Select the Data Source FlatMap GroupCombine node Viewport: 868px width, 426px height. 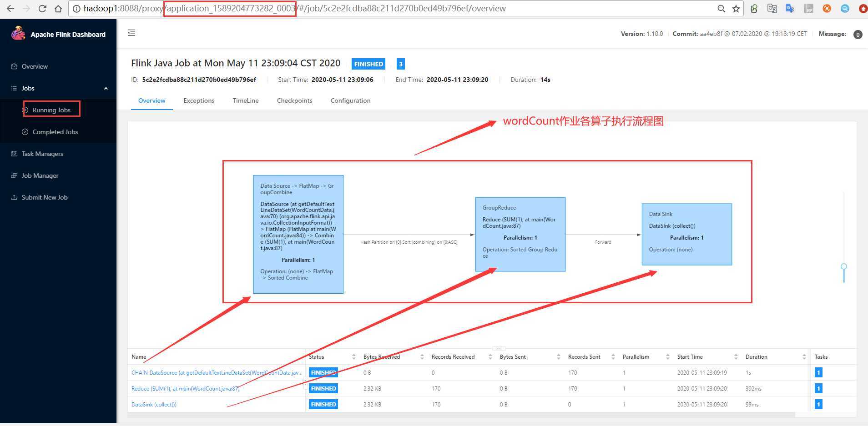click(298, 234)
